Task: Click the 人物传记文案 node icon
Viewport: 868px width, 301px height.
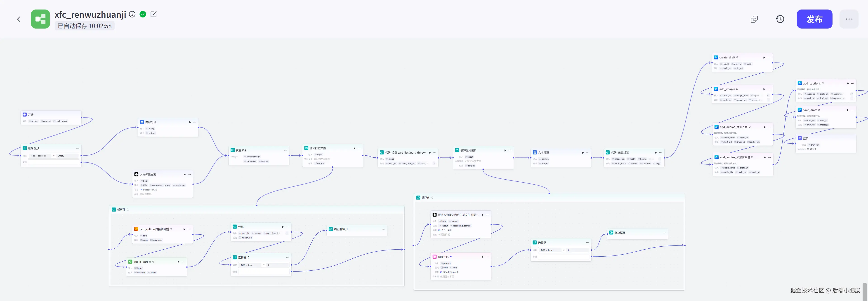Action: pos(136,174)
